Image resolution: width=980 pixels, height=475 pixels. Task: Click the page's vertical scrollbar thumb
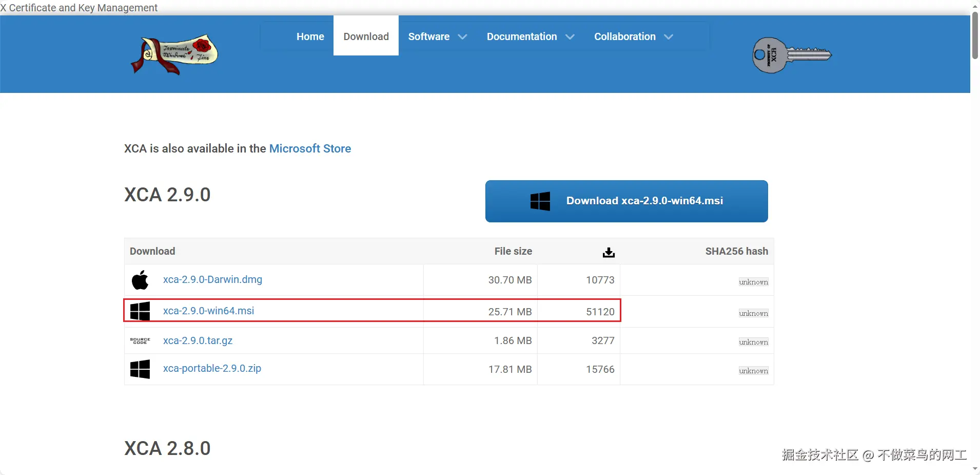(975, 36)
